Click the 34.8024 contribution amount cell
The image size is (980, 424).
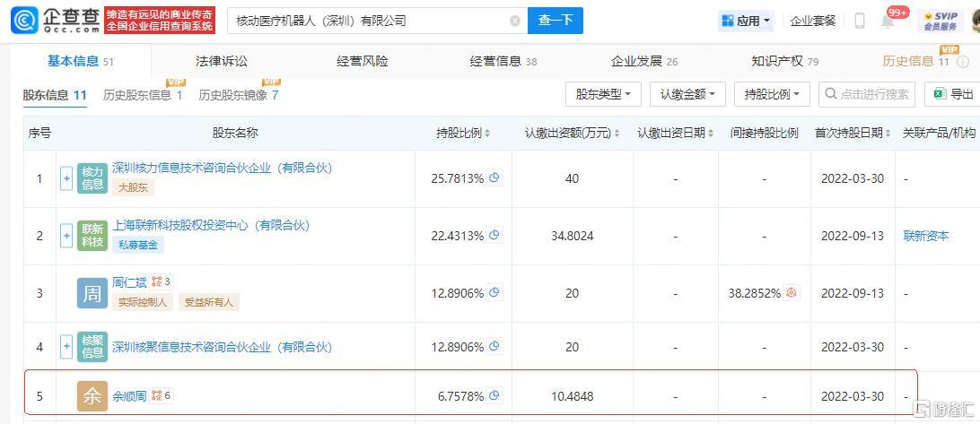coord(573,236)
